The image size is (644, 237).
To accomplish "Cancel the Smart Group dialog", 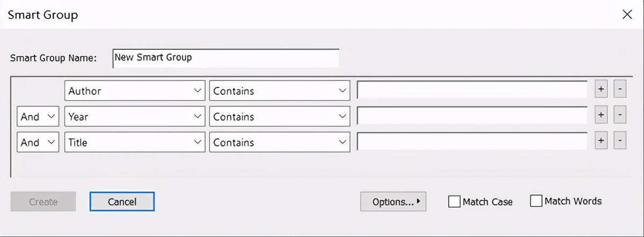I will (x=122, y=202).
